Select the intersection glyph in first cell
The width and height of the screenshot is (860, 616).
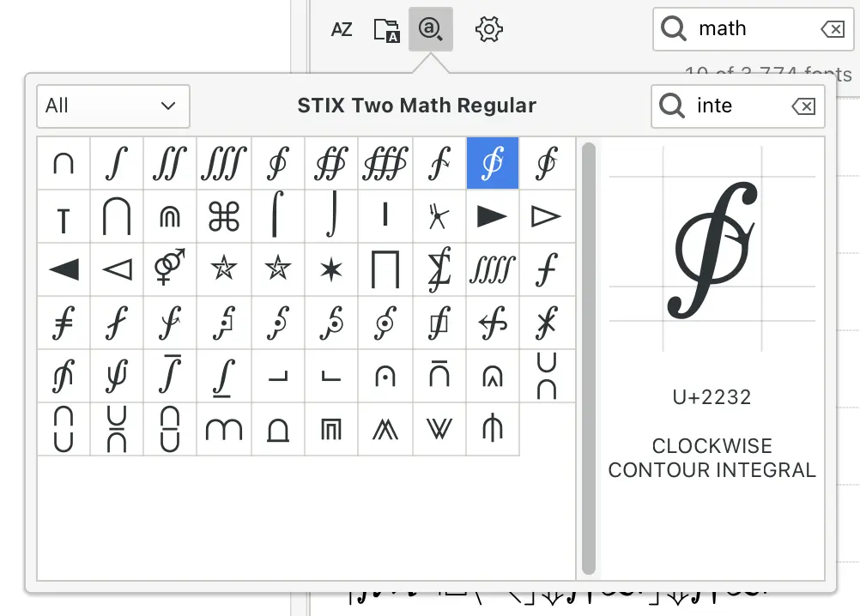click(64, 163)
